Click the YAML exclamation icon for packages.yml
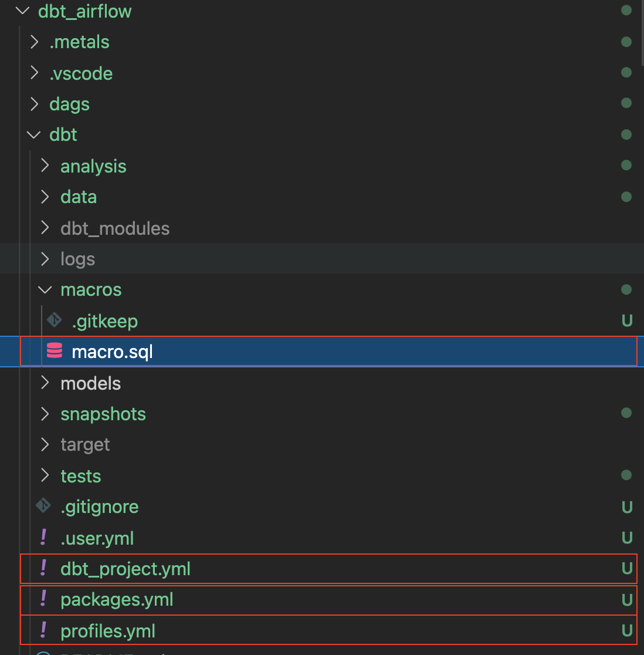The height and width of the screenshot is (655, 644). click(43, 599)
